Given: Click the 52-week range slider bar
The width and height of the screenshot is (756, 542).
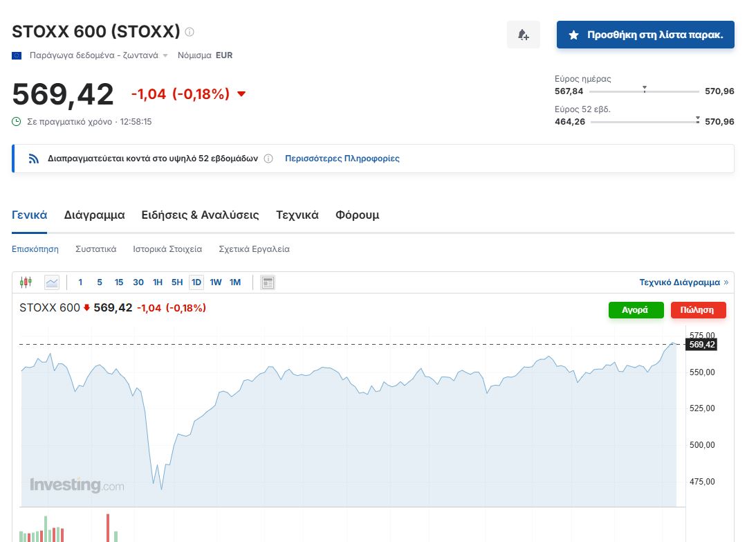Looking at the screenshot, I should tap(644, 122).
